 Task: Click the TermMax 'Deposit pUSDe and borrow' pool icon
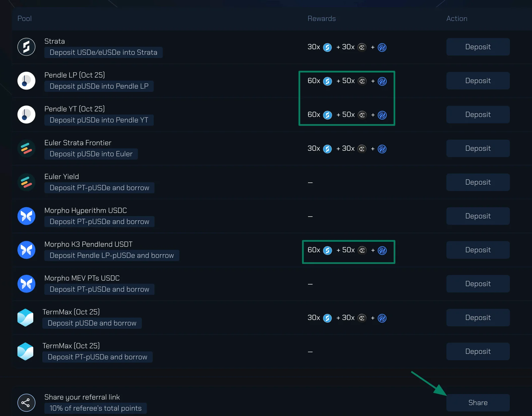click(26, 318)
